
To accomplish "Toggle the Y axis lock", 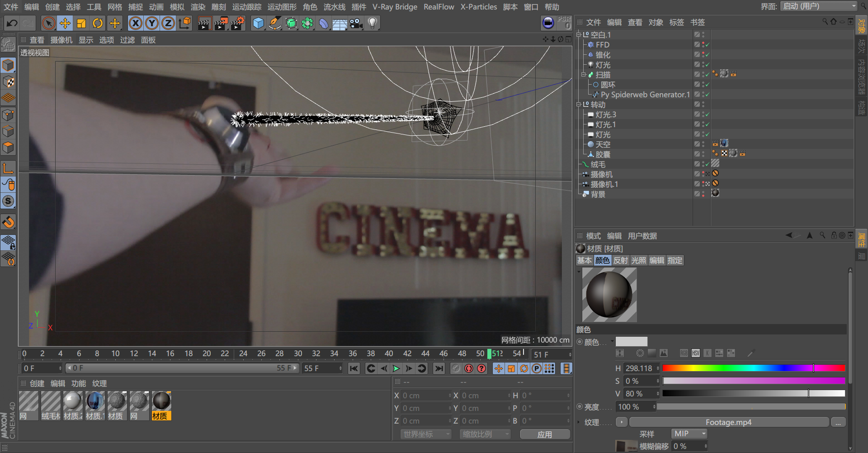I will point(152,23).
